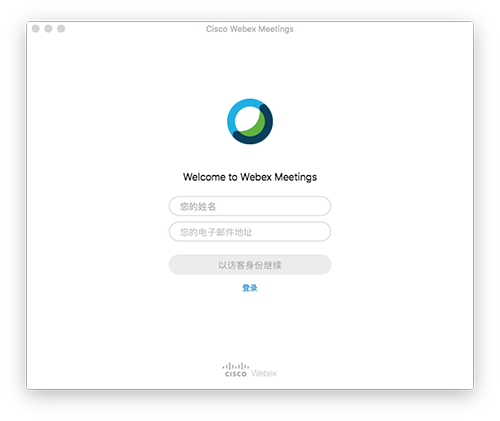Click the window zoom (third) title button
The image size is (500, 421).
[61, 29]
